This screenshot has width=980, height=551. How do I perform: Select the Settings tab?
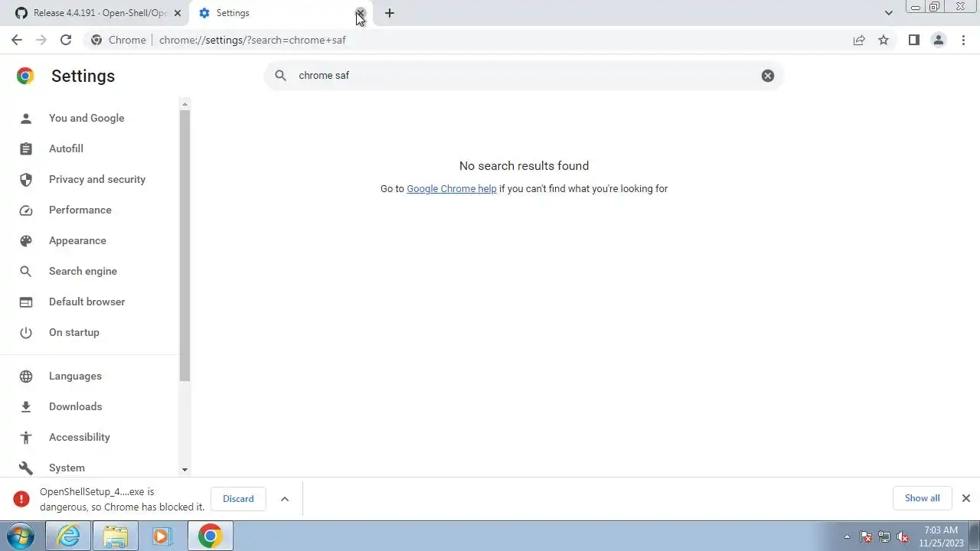(x=279, y=13)
